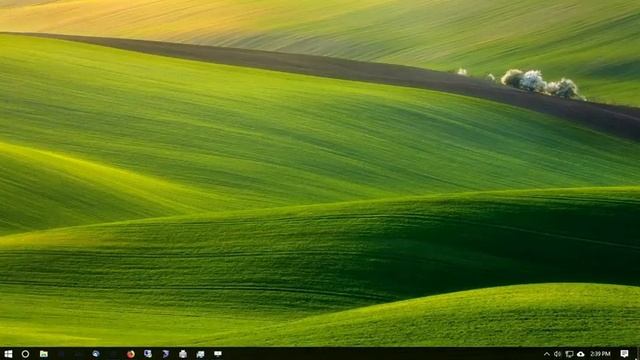640x360 pixels.
Task: Open the network status icon
Action: pos(569,354)
